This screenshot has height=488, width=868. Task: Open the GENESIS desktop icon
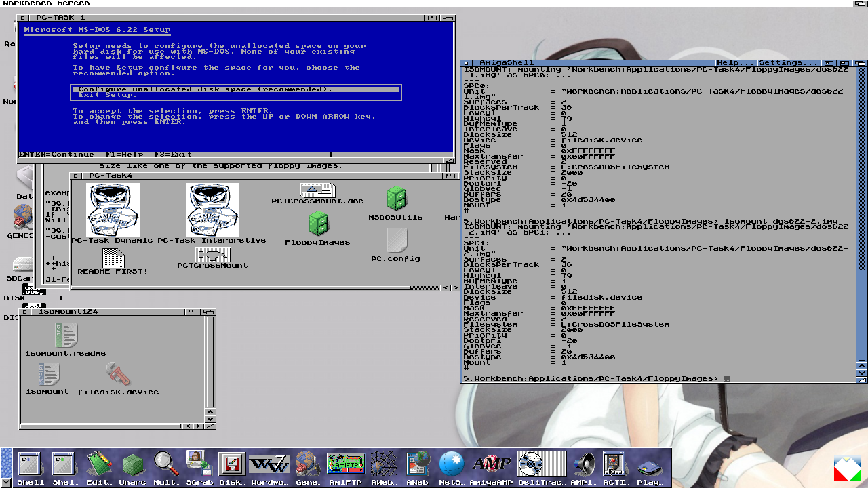(22, 218)
